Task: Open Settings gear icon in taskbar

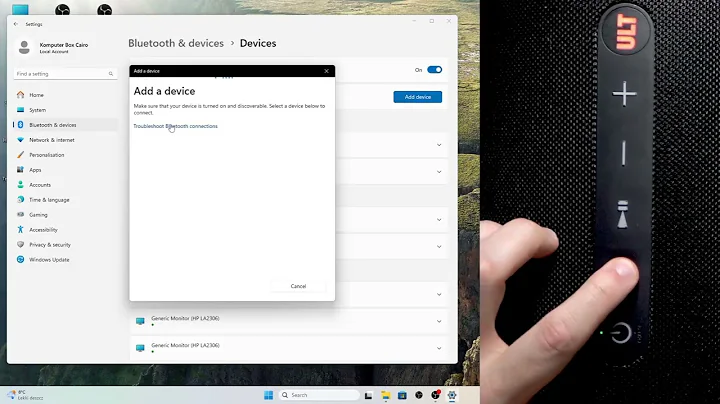Action: click(x=452, y=395)
